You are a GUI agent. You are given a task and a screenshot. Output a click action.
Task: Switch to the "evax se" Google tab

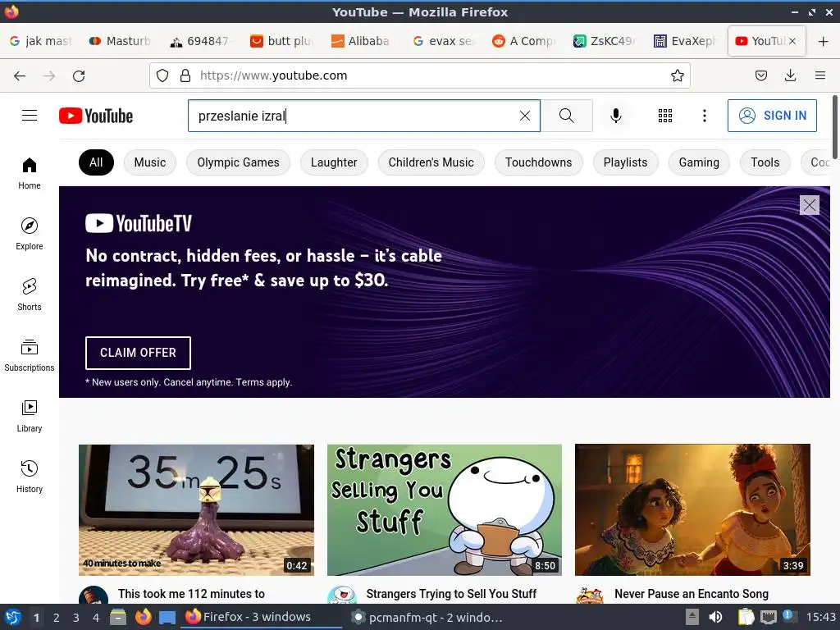pyautogui.click(x=444, y=41)
